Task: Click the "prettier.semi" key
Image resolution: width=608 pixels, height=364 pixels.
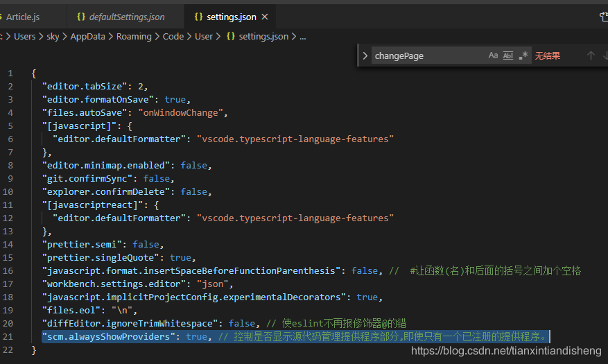Action: [82, 245]
